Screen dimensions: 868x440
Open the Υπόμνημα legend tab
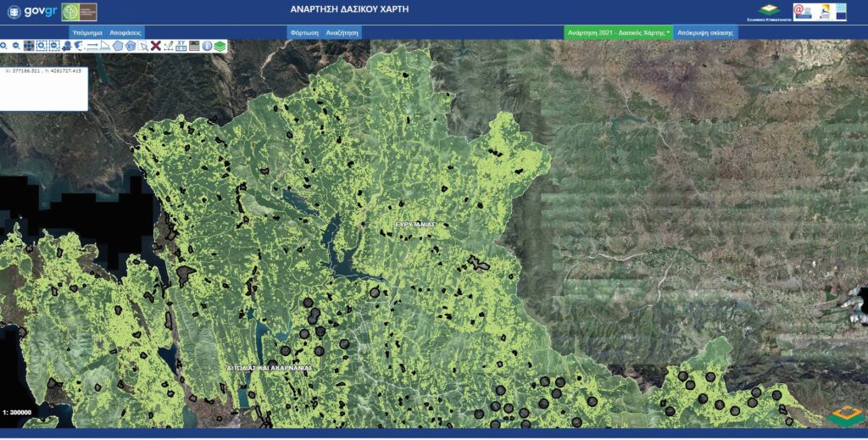[x=87, y=31]
